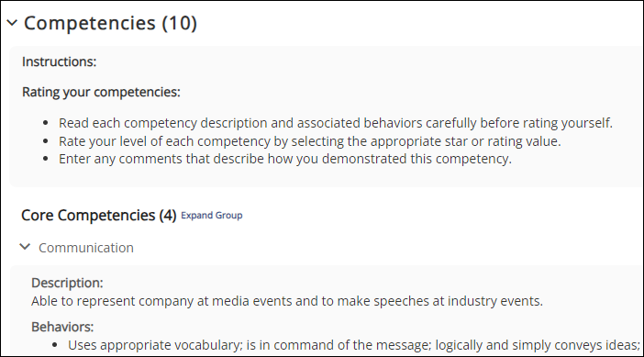Click bullet point before 'Rate your level'

point(46,141)
